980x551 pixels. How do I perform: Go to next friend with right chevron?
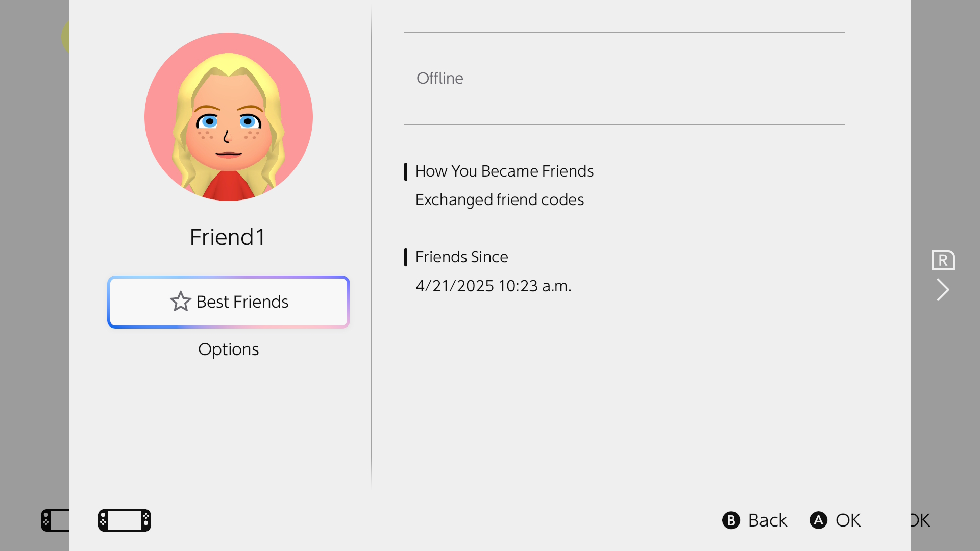[x=943, y=290]
